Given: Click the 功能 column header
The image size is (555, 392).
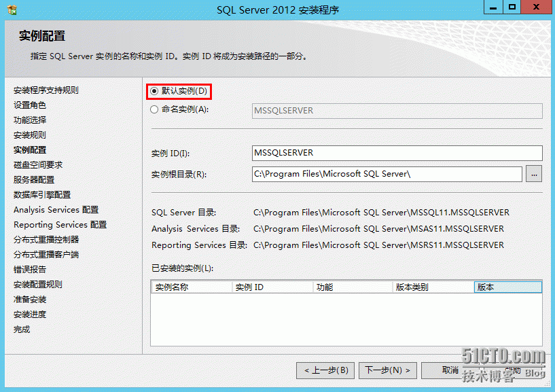Looking at the screenshot, I should tap(353, 287).
